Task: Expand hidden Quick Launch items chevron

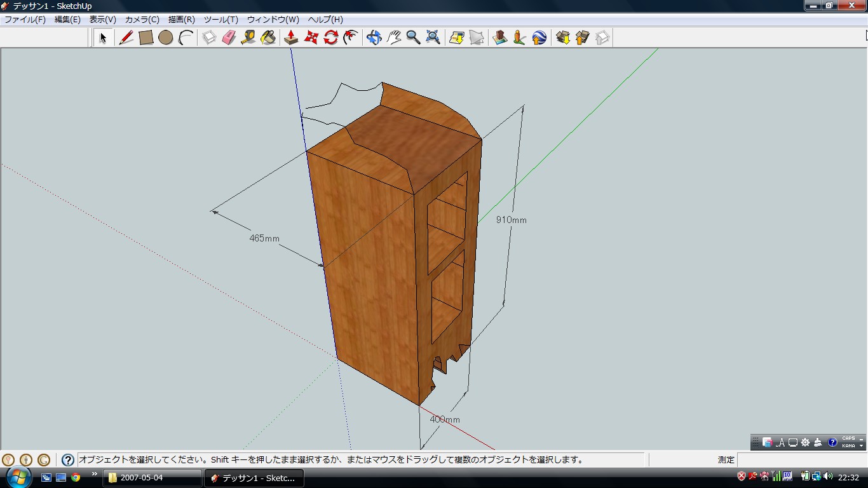Action: (x=95, y=474)
